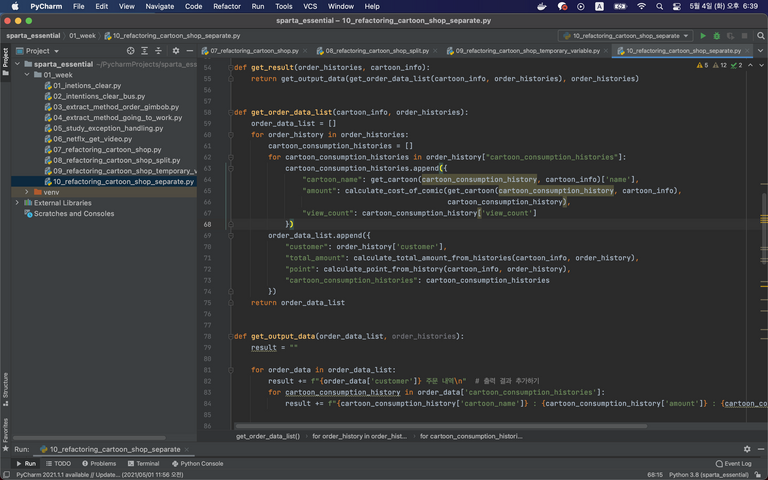Close the 07_refactoring_cartoon_shop.py tab
Screen dimensions: 768x480
[305, 51]
